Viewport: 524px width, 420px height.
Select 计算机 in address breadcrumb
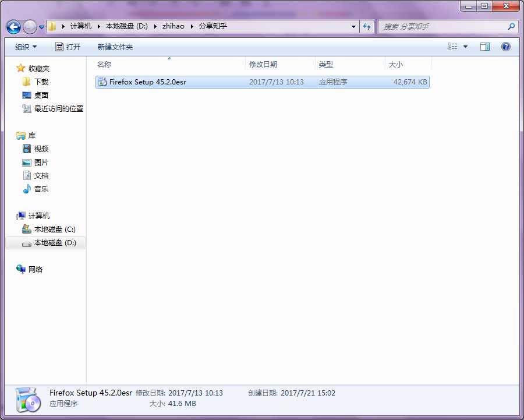(80, 26)
